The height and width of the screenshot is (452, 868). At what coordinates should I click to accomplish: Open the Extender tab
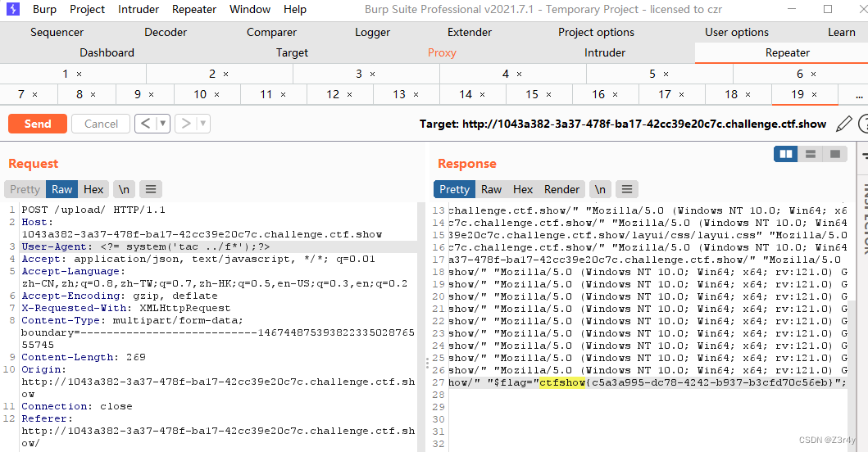tap(470, 32)
